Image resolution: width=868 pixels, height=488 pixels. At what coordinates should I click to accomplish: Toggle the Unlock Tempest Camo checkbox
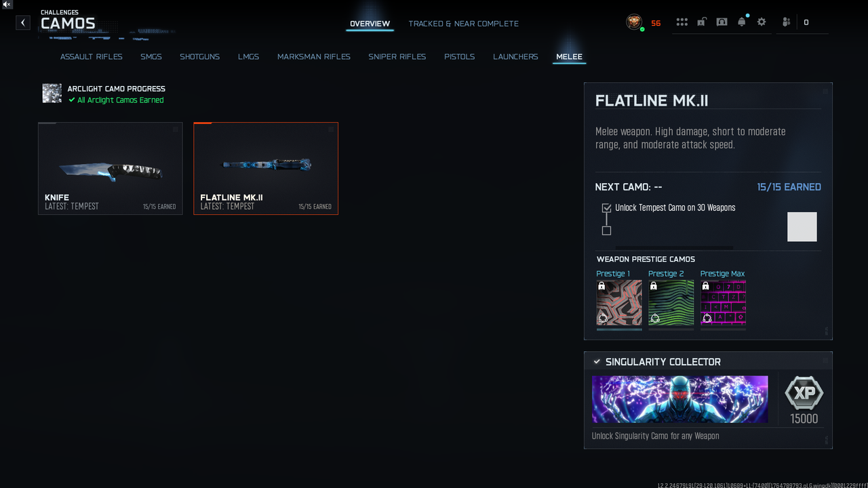[x=606, y=208]
